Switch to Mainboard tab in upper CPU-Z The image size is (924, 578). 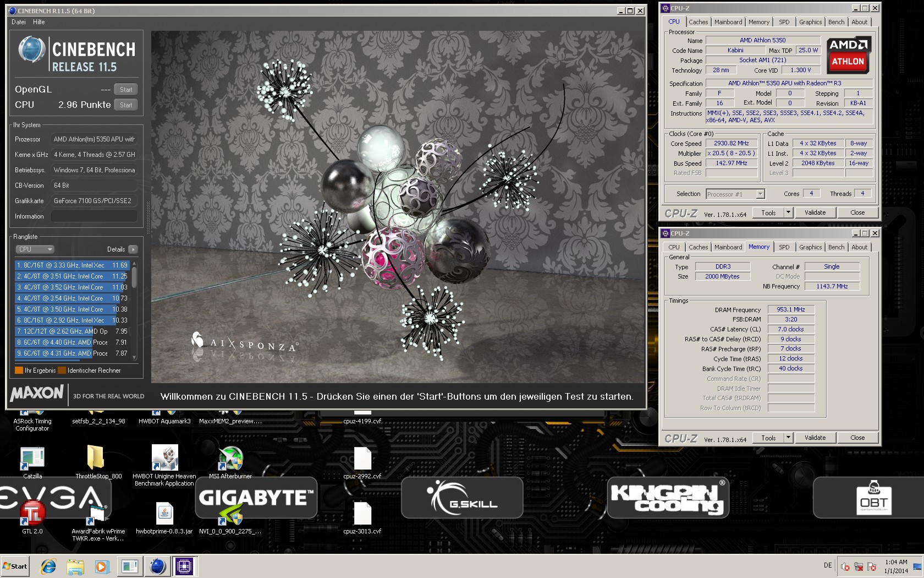[728, 22]
